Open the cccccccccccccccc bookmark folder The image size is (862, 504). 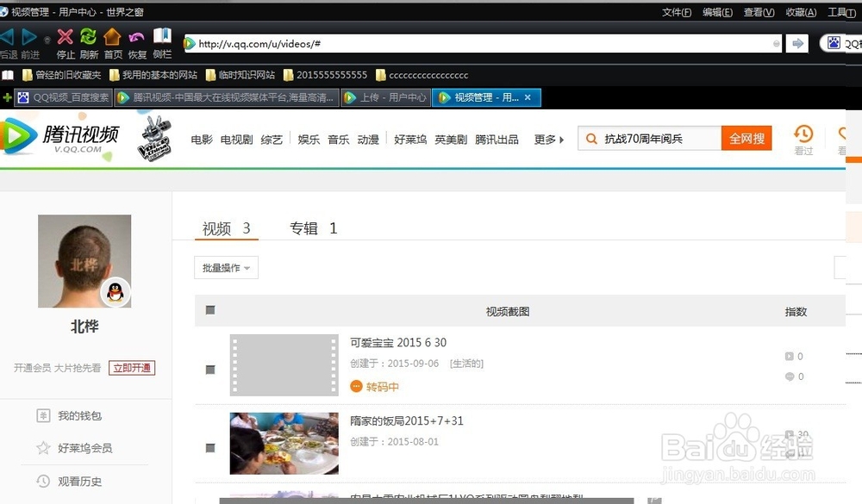point(422,75)
